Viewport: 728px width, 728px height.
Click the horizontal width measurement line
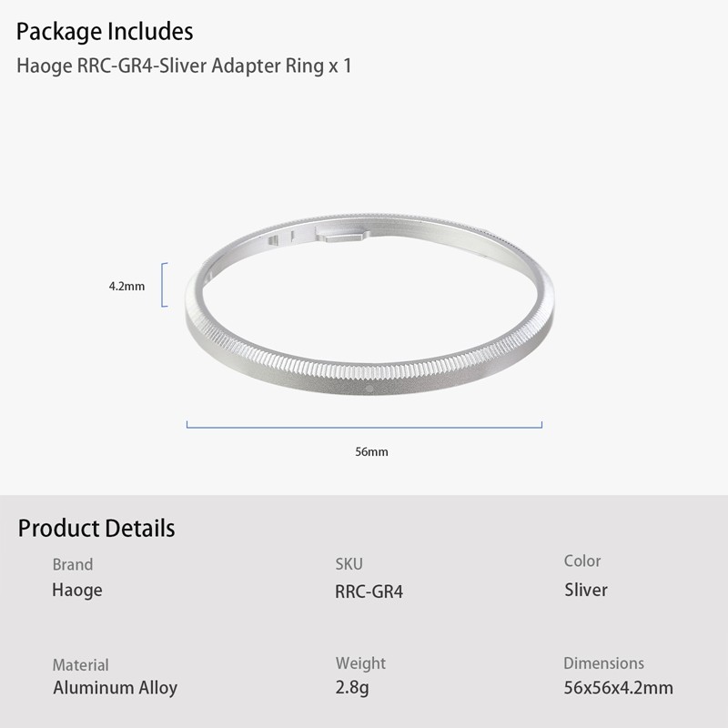[364, 425]
